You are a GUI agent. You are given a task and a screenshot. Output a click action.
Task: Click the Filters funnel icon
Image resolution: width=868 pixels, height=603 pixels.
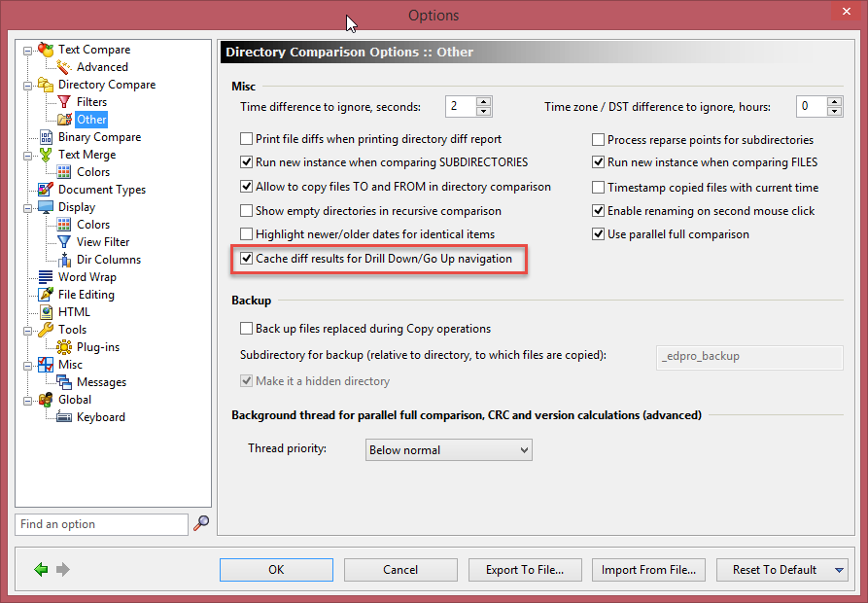click(x=63, y=102)
